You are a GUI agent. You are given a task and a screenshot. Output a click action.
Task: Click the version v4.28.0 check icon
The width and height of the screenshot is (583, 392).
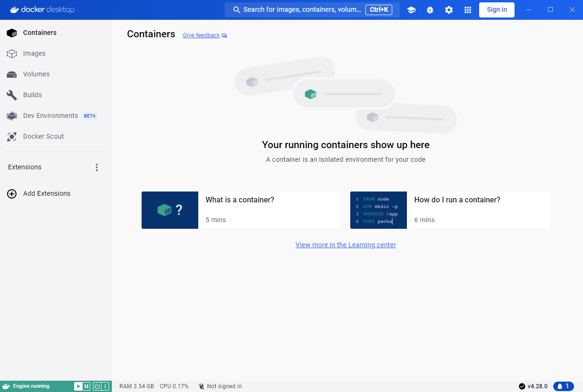522,386
